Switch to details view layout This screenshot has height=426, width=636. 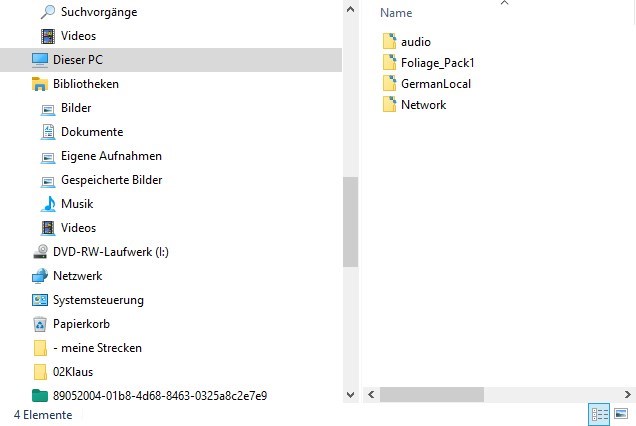[599, 414]
